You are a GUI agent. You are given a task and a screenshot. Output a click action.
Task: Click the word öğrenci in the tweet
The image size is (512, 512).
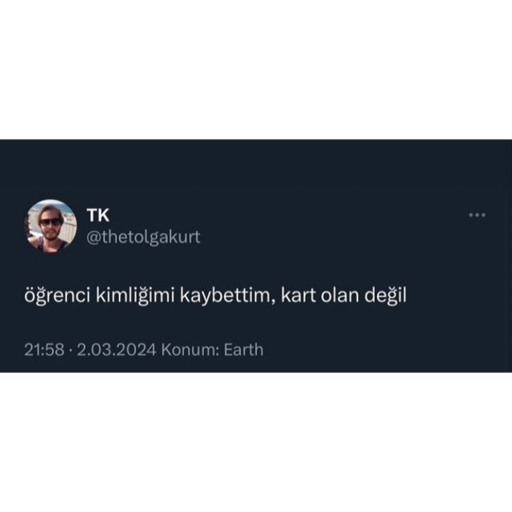[57, 296]
